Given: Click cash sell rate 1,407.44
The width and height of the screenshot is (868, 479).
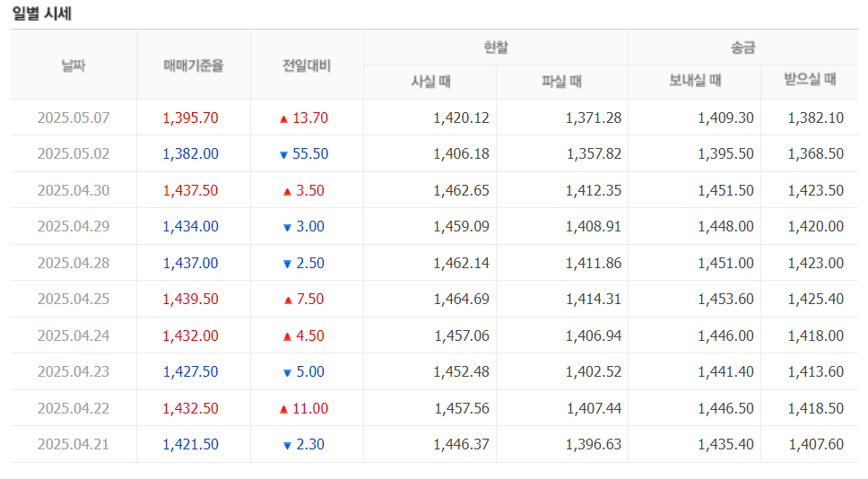Looking at the screenshot, I should (x=594, y=408).
